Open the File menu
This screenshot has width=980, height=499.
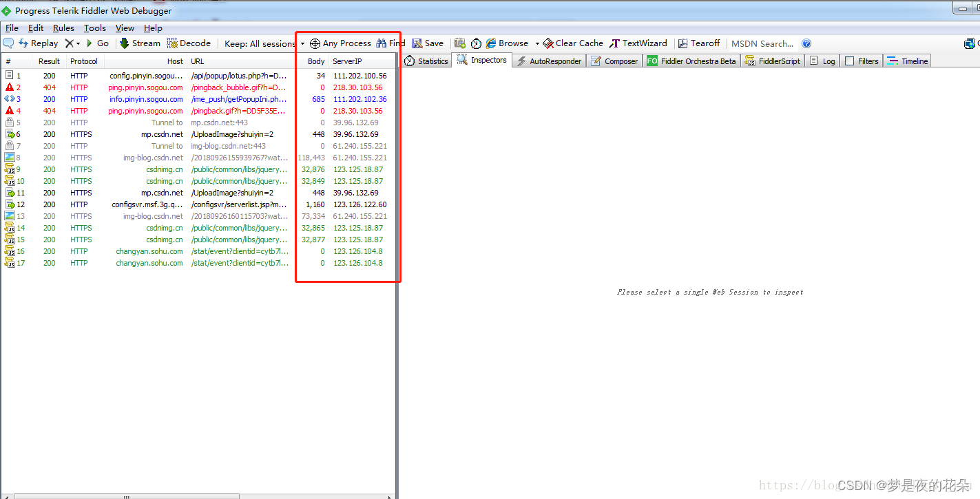[12, 28]
